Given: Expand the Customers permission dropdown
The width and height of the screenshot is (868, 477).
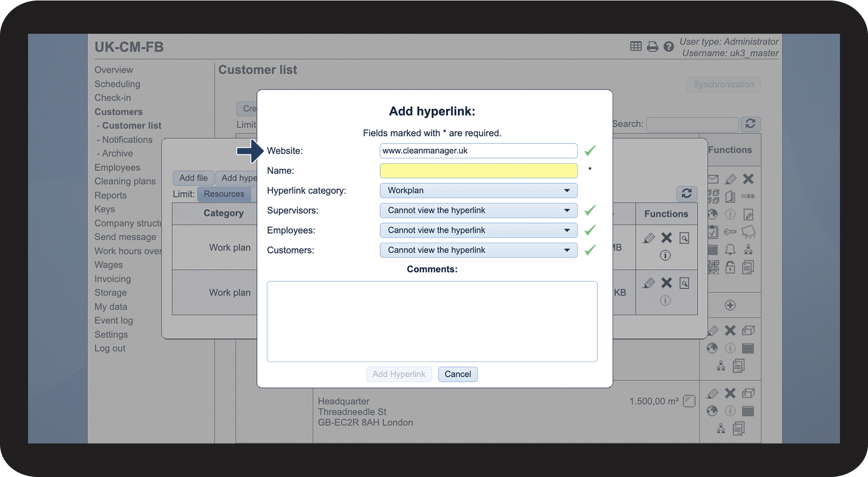Looking at the screenshot, I should (478, 250).
